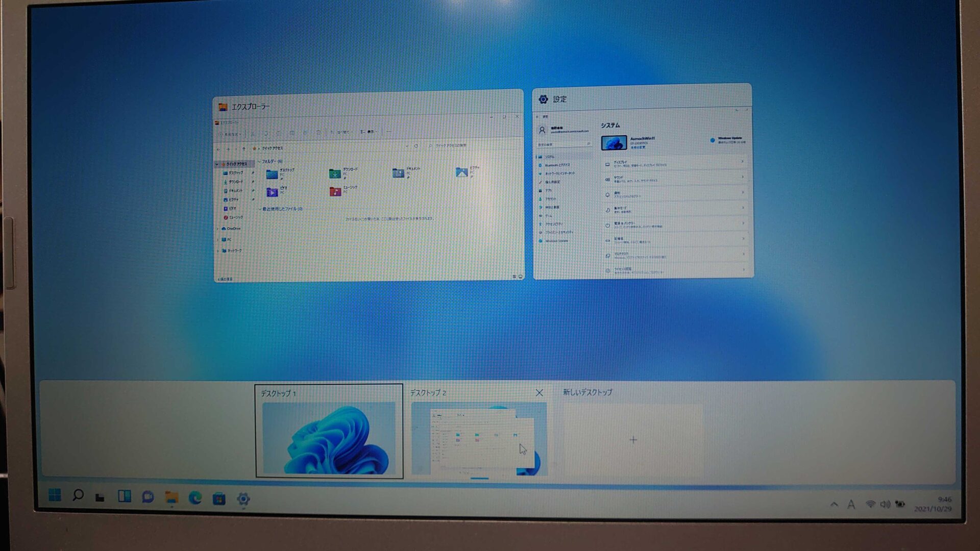Add a 新しいデスクトップ with plus

coord(633,440)
